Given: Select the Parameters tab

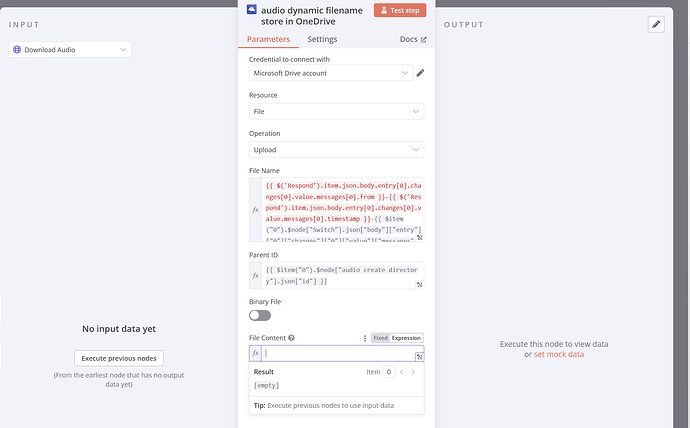Looking at the screenshot, I should (268, 39).
